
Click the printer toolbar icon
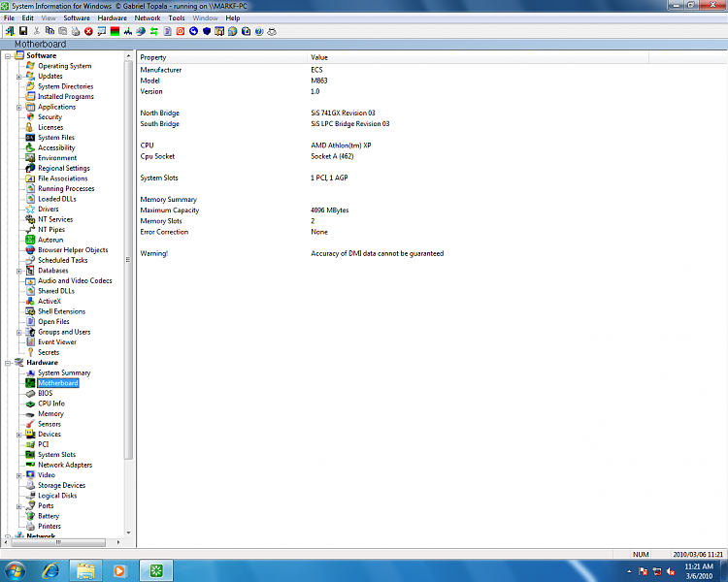point(76,31)
